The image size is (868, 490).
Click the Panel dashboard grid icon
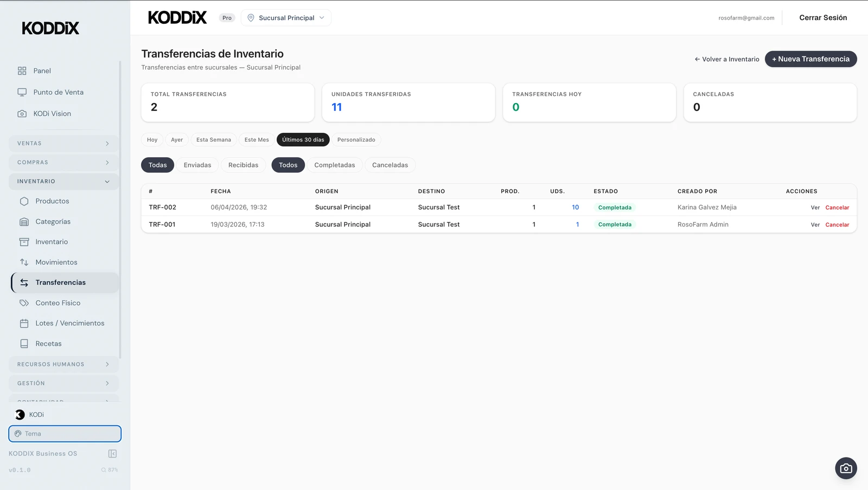tap(22, 71)
